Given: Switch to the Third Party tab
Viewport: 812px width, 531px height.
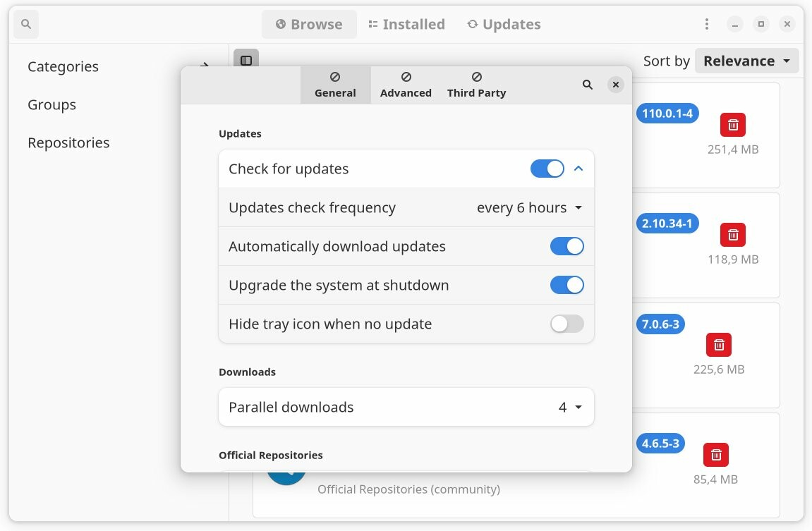Looking at the screenshot, I should (476, 85).
